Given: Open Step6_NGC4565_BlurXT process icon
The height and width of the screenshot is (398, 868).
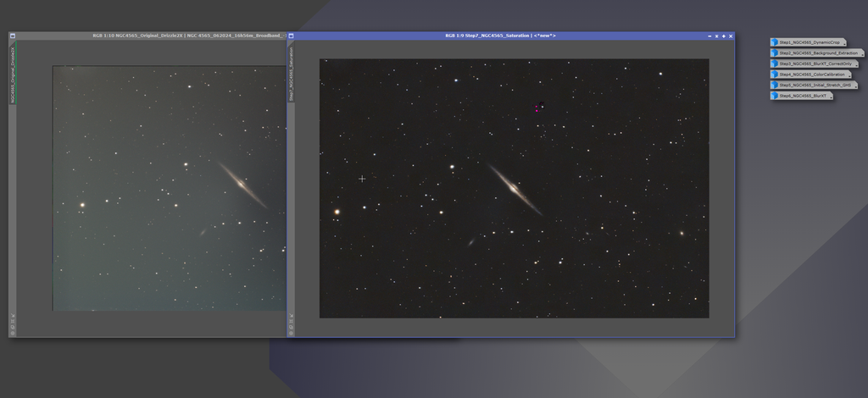Looking at the screenshot, I should 802,96.
